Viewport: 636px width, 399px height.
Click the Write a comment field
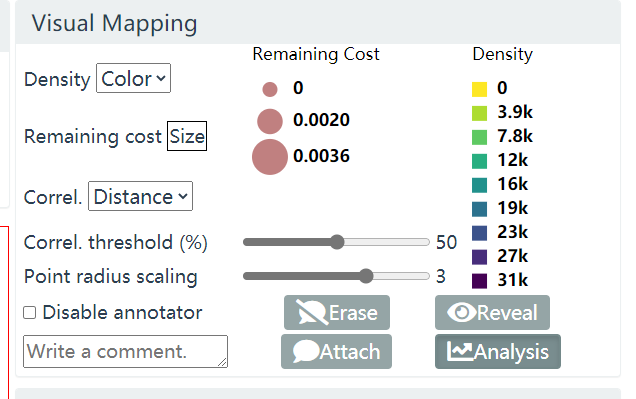click(x=125, y=352)
